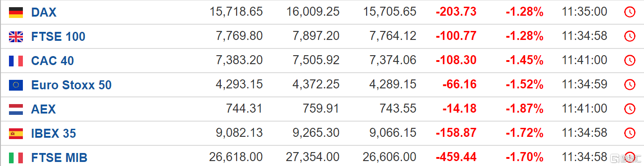Click the clock icon in IBEX 35 row
This screenshot has width=644, height=166.
(630, 134)
